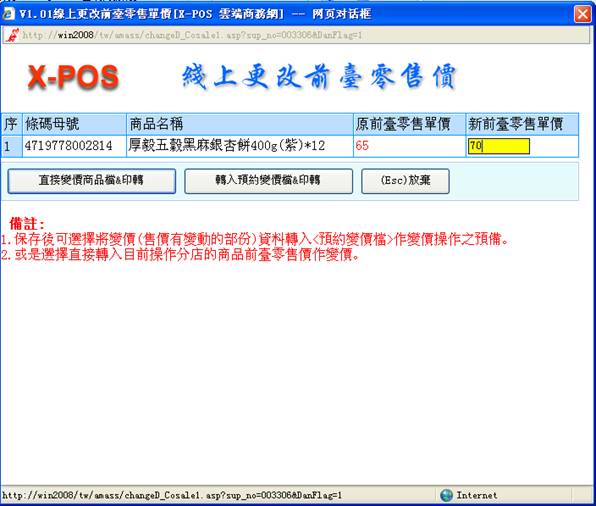Click 轉入預約變價檔&印轉 button
Viewport: 596px width, 506px height.
pos(268,181)
